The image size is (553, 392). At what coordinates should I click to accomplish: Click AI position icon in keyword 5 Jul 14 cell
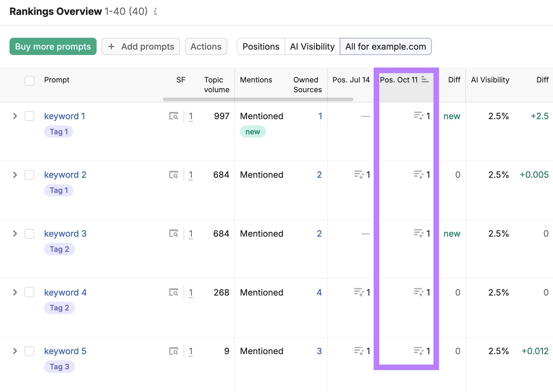359,351
